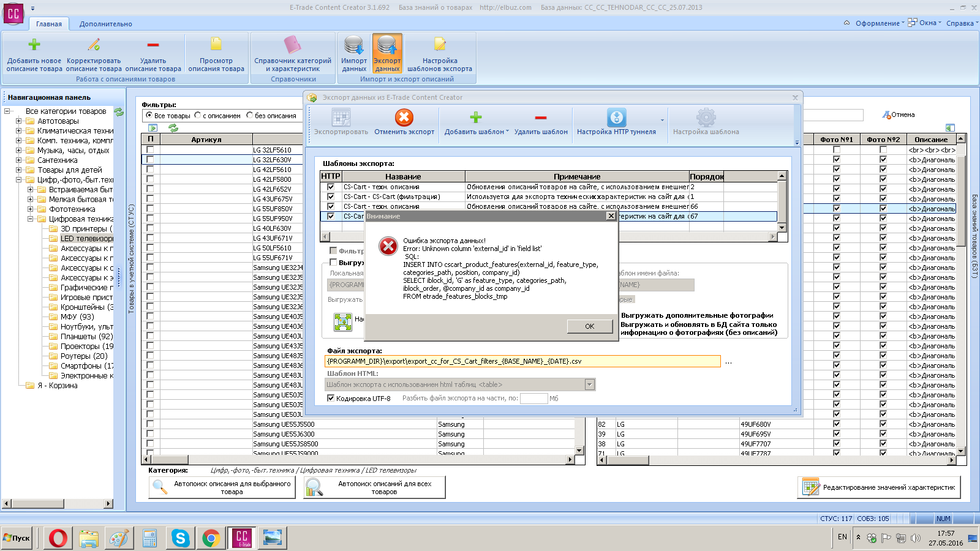The width and height of the screenshot is (980, 551).
Task: Expand the Климатическая техника category node
Action: tap(18, 131)
